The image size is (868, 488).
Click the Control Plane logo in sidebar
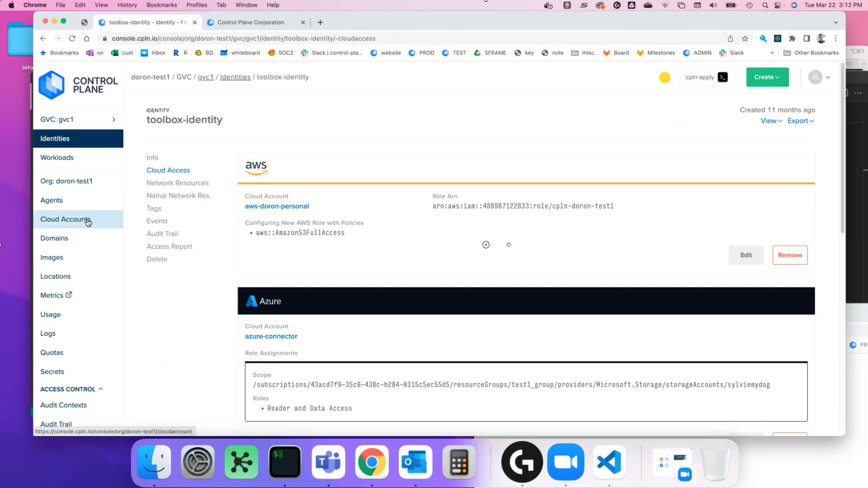[x=51, y=84]
